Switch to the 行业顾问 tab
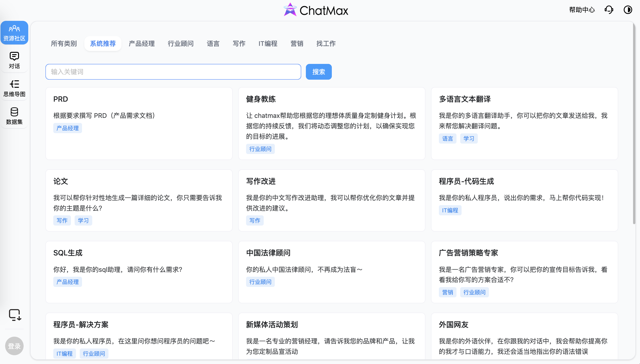 181,44
